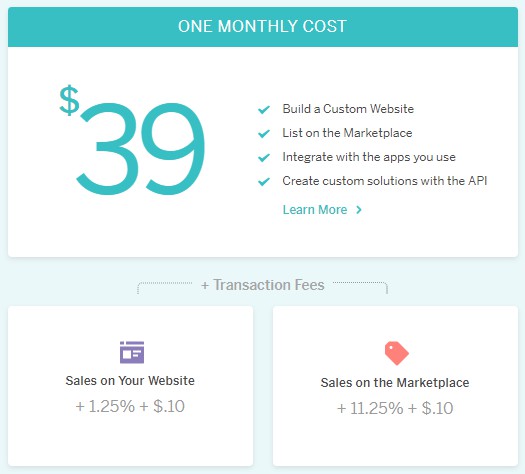This screenshot has width=525, height=474.
Task: Select the Sales on the Marketplace heading
Action: tap(395, 383)
